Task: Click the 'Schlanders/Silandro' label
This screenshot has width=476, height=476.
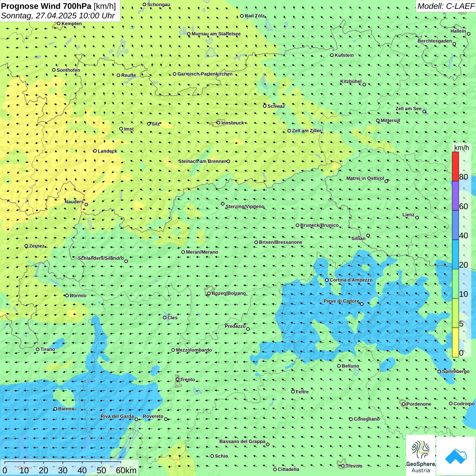Action: [101, 258]
